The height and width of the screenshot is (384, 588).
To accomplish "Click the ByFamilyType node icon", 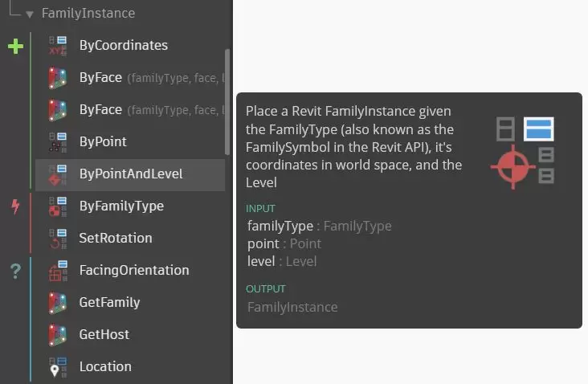I will point(57,206).
